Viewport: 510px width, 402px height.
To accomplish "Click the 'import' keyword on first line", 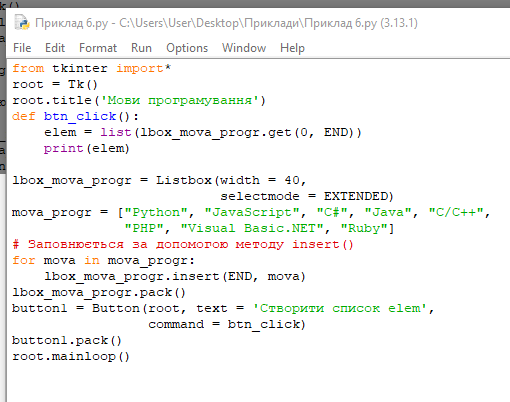I will point(140,68).
